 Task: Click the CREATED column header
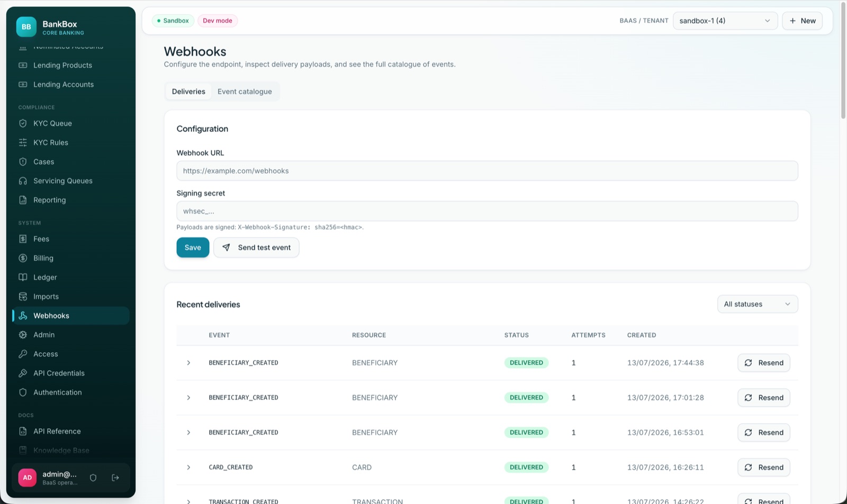[x=642, y=335]
